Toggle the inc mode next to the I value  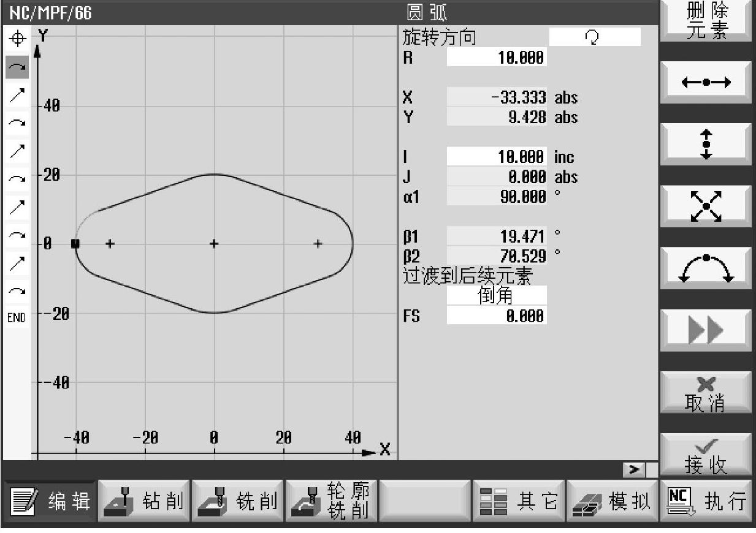[564, 157]
